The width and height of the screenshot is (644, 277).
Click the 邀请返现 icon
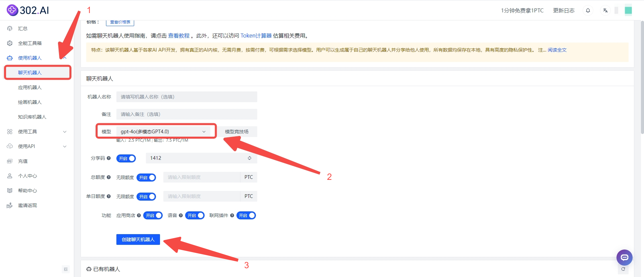click(10, 205)
